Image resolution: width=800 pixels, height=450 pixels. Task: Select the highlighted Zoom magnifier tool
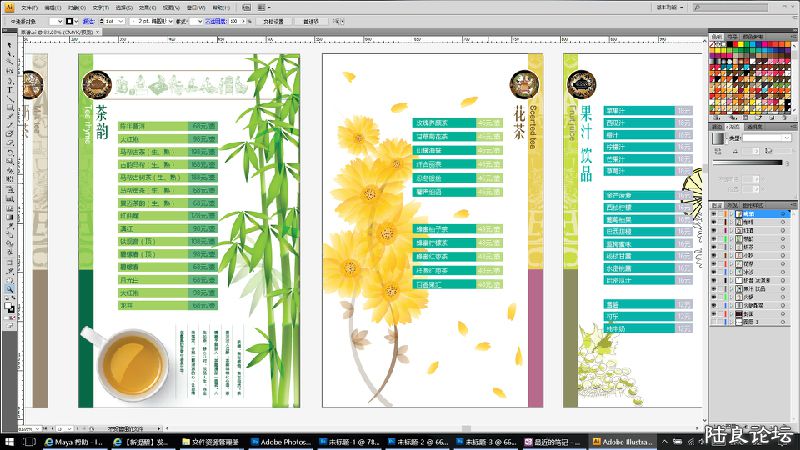tap(8, 289)
